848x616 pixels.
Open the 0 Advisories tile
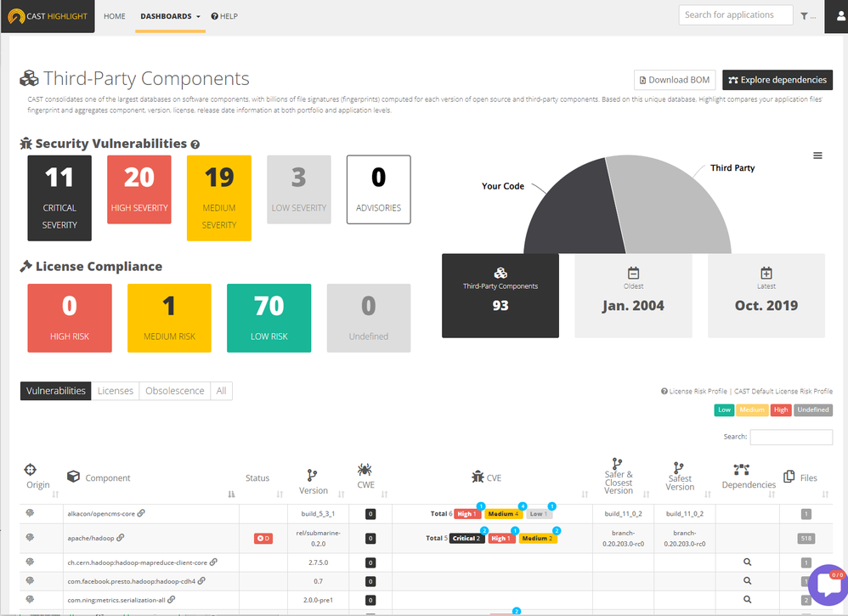[x=379, y=189]
